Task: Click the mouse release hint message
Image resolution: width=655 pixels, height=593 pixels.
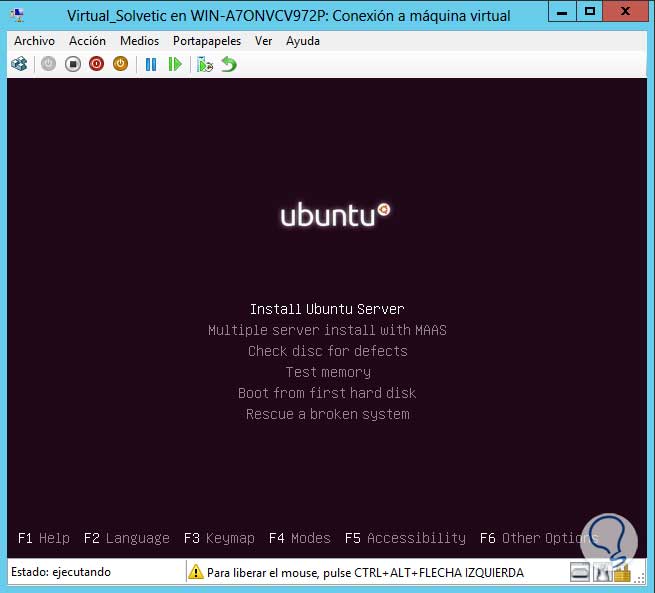Action: [x=366, y=573]
